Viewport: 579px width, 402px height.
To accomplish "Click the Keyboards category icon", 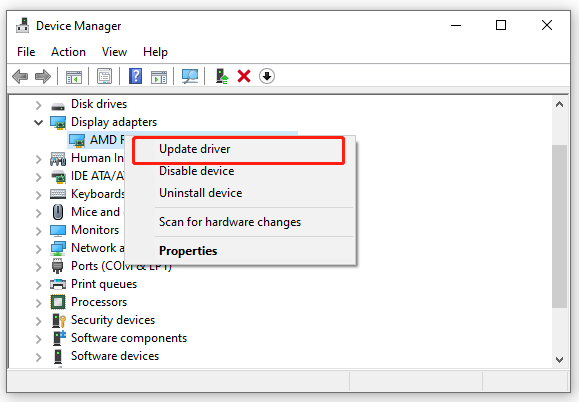I will click(58, 194).
